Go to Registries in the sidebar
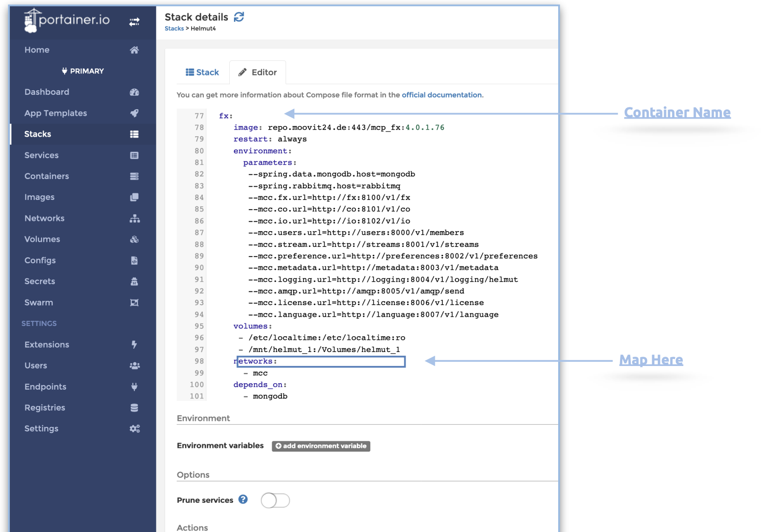Screen dimensions: 761x532 [45, 408]
